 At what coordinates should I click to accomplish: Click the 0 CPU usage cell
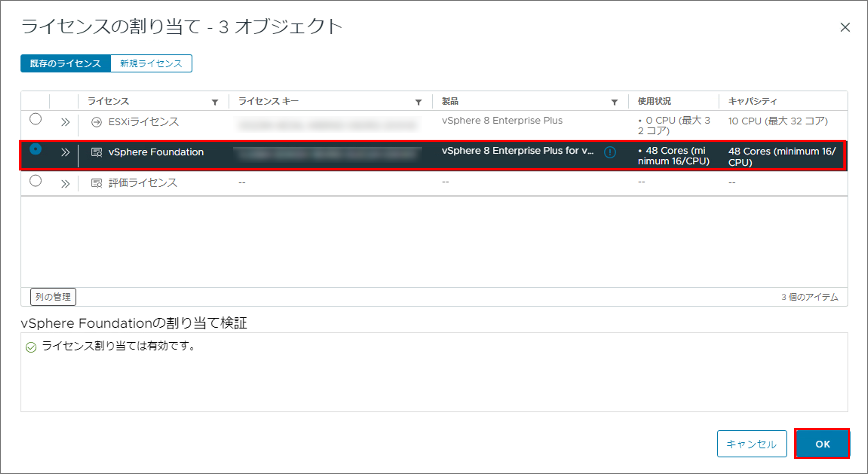pos(674,126)
